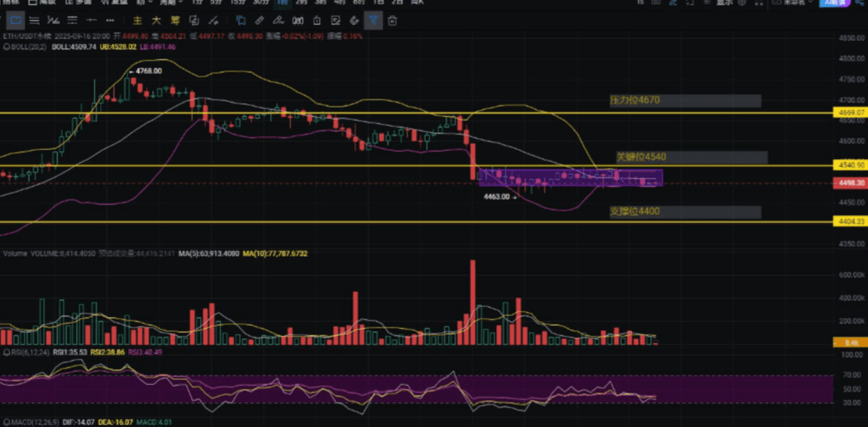Open MACD(12,26,9) indicator settings

pyautogui.click(x=34, y=422)
